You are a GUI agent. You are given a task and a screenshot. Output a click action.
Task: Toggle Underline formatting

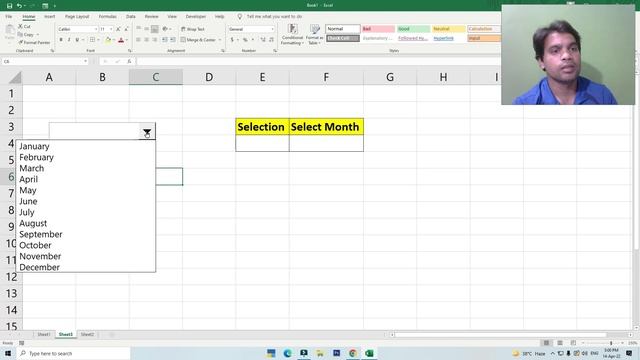(x=77, y=40)
